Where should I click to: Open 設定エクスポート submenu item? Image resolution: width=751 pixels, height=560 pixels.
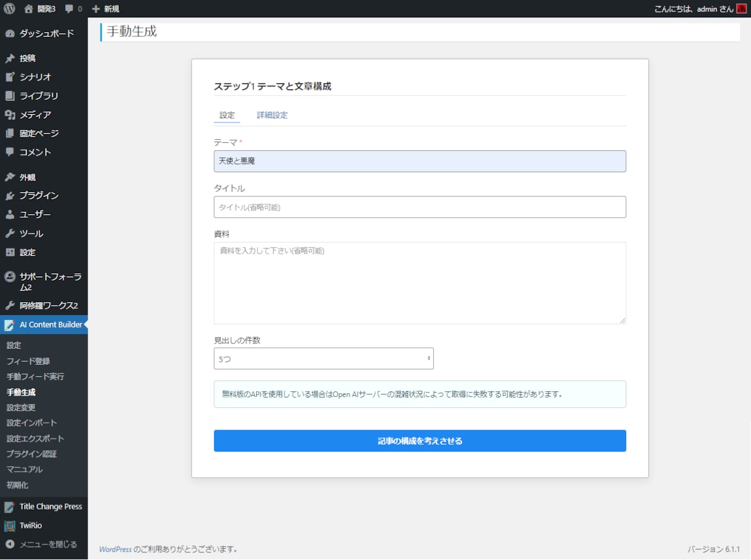[x=35, y=438]
